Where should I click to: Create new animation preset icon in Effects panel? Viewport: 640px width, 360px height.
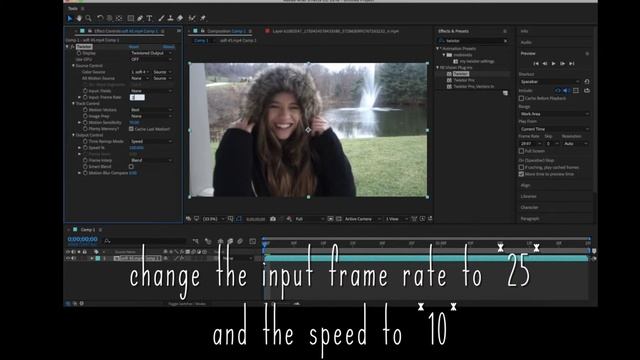(505, 93)
